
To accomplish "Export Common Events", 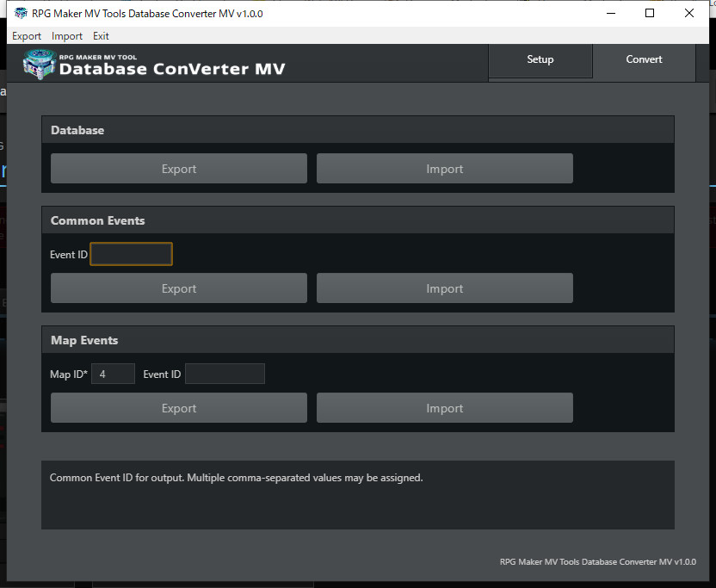I will pos(178,288).
